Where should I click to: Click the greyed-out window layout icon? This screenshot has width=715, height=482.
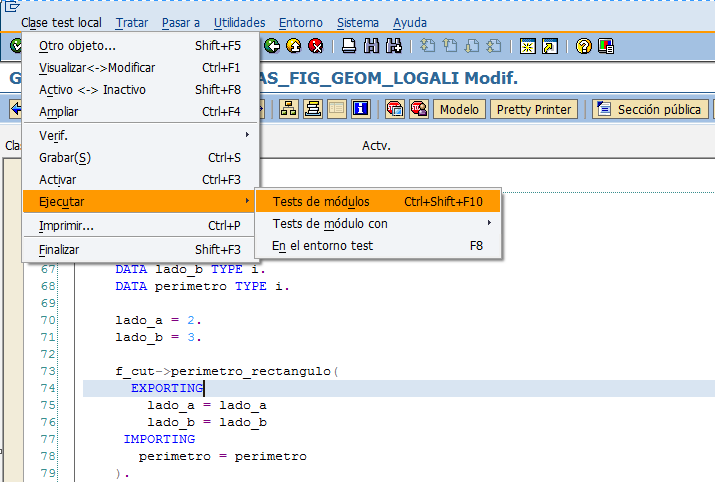click(337, 109)
